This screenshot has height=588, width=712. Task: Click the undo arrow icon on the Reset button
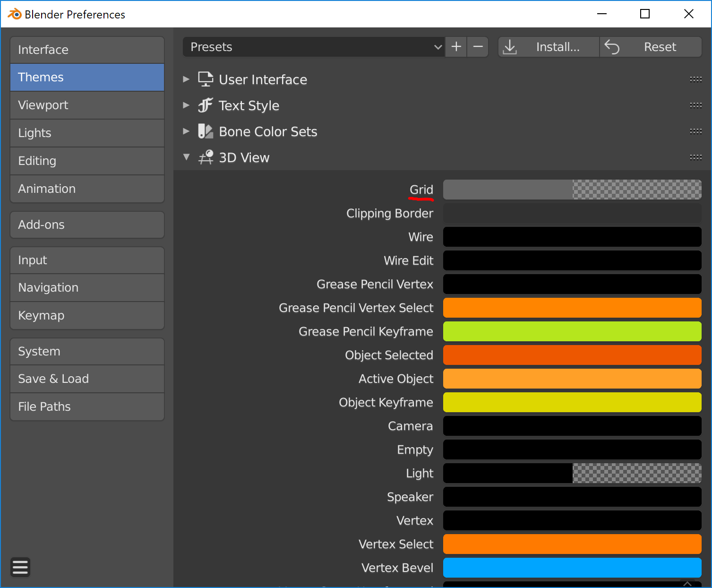613,47
